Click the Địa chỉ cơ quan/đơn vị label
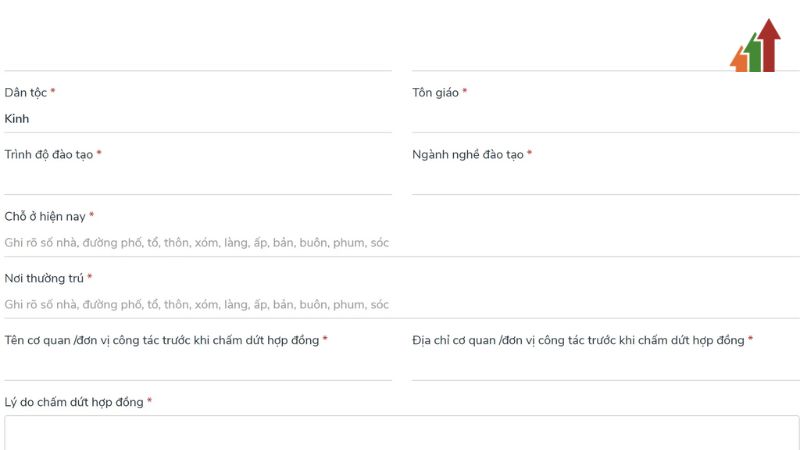 tap(578, 340)
